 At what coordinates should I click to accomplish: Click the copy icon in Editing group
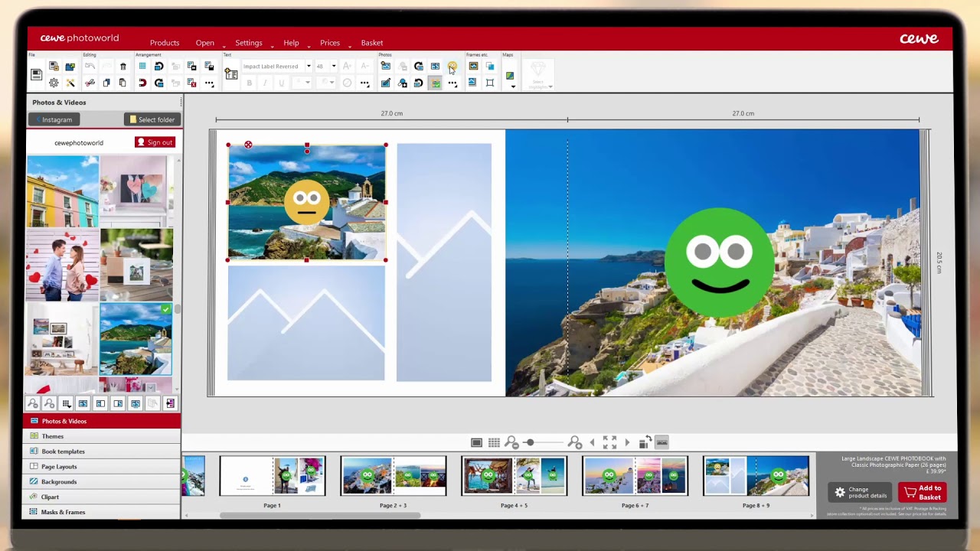(106, 83)
